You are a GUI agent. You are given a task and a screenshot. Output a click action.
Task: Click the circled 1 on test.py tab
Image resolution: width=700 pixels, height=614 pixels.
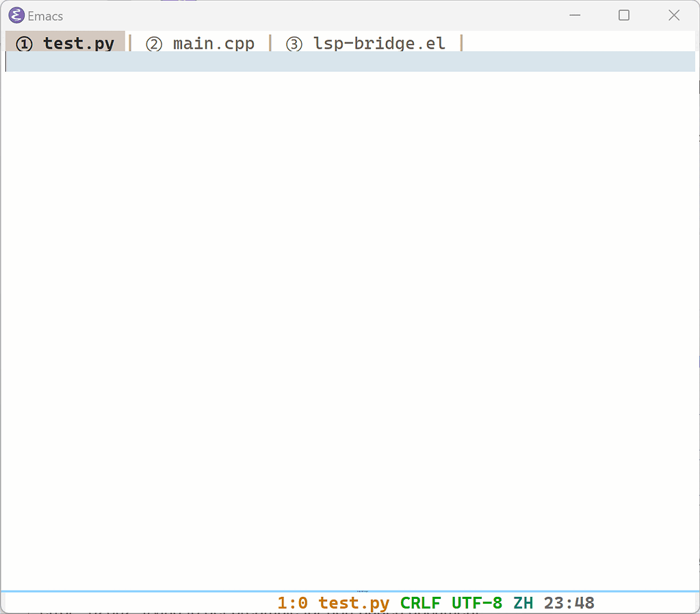pyautogui.click(x=24, y=44)
